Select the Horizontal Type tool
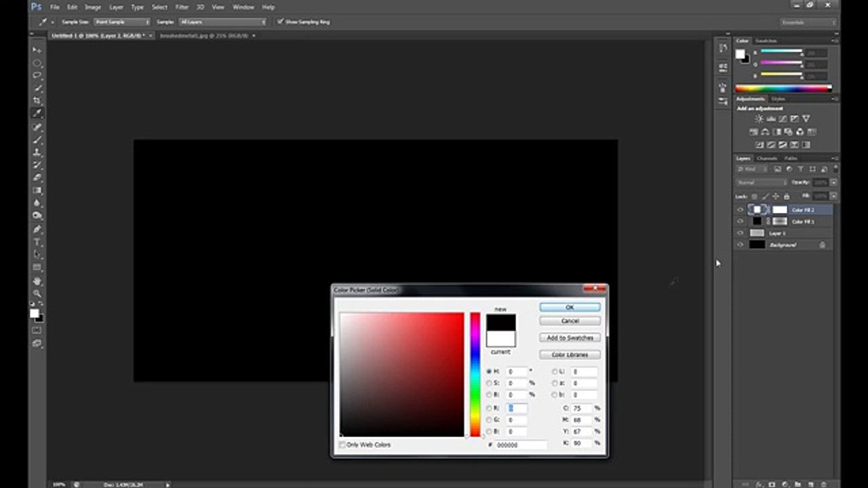Viewport: 868px width, 488px height. tap(37, 242)
